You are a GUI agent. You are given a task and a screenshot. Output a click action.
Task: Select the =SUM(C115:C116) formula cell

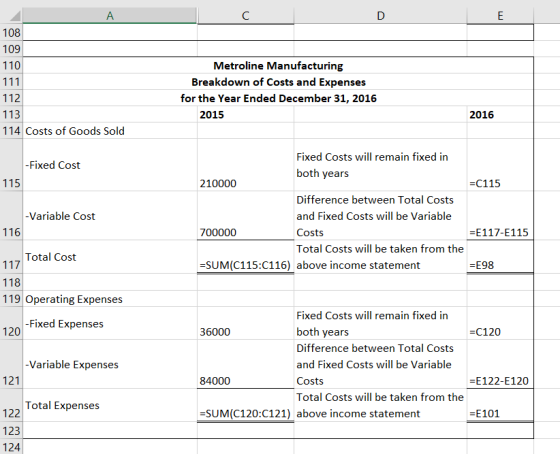245,257
